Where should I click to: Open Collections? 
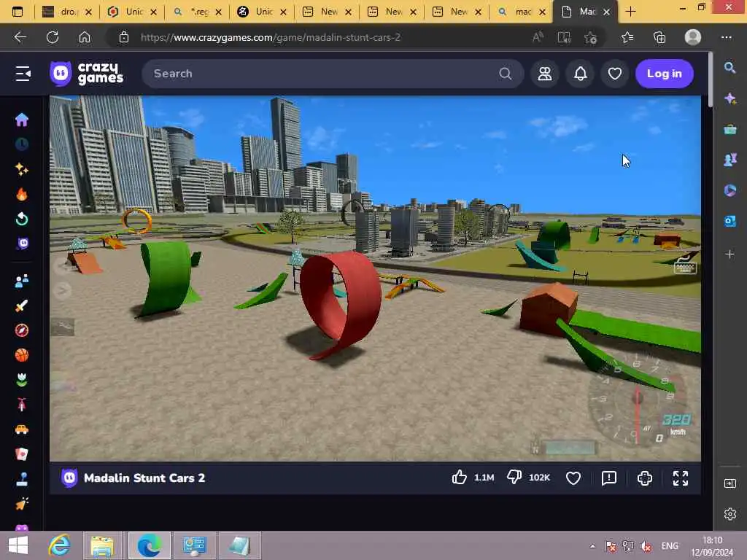click(659, 37)
